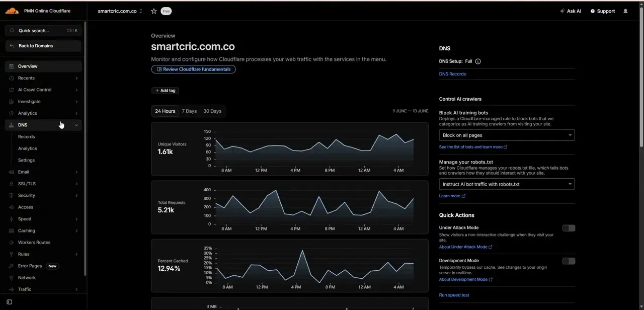Viewport: 644px width, 310px height.
Task: Switch to the 7 Days tab
Action: (189, 111)
